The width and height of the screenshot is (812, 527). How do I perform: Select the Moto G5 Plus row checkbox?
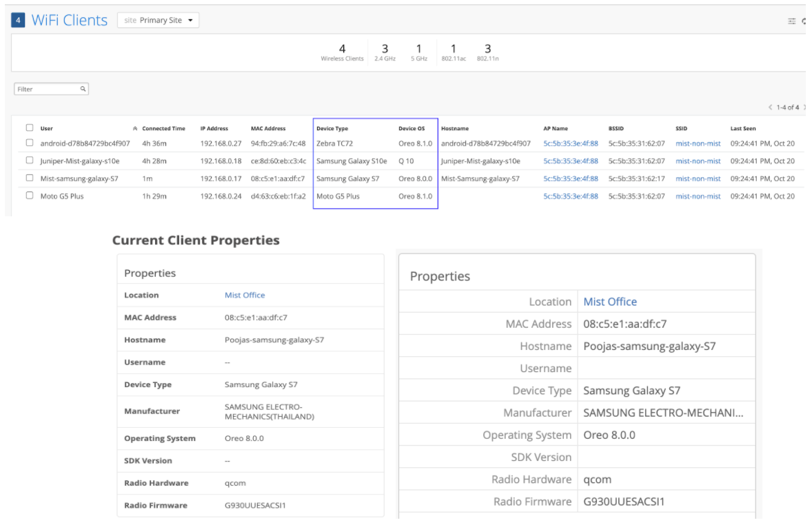29,196
